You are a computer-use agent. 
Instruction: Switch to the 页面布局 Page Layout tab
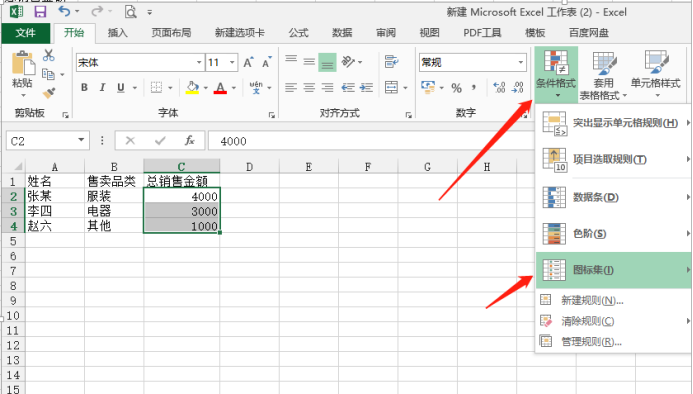coord(171,33)
